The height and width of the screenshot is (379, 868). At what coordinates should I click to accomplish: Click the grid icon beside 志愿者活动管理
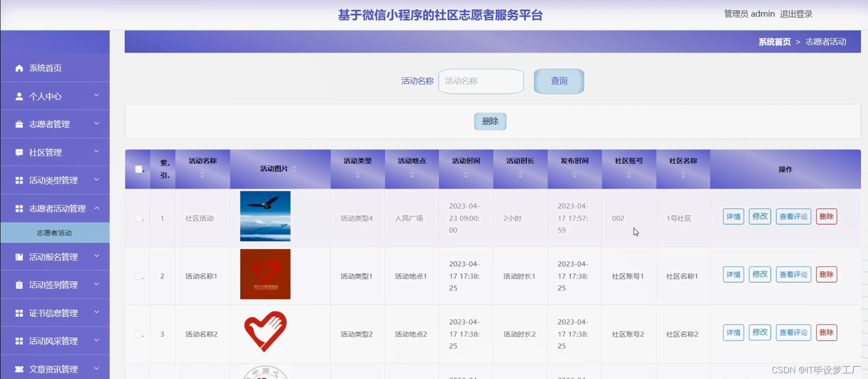tap(19, 209)
